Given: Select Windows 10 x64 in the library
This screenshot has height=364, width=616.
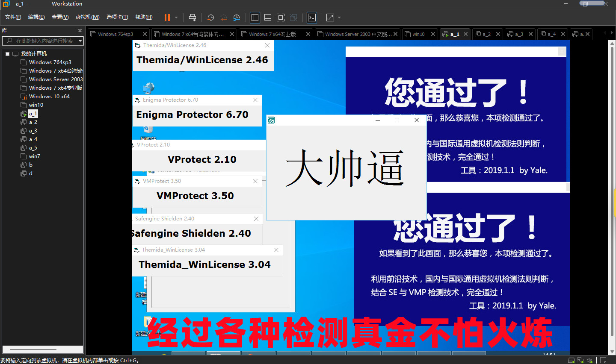Looking at the screenshot, I should [49, 97].
